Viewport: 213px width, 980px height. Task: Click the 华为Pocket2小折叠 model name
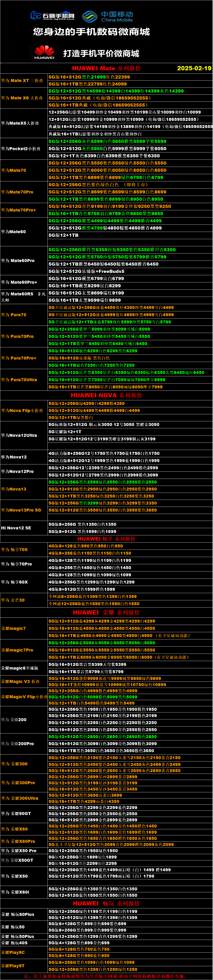pos(21,149)
